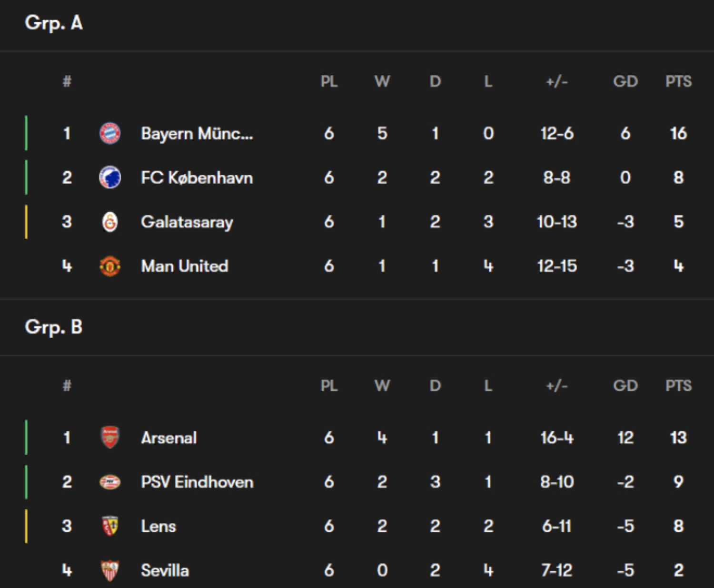The image size is (714, 588).
Task: Click the Lens team name
Action: 159,526
